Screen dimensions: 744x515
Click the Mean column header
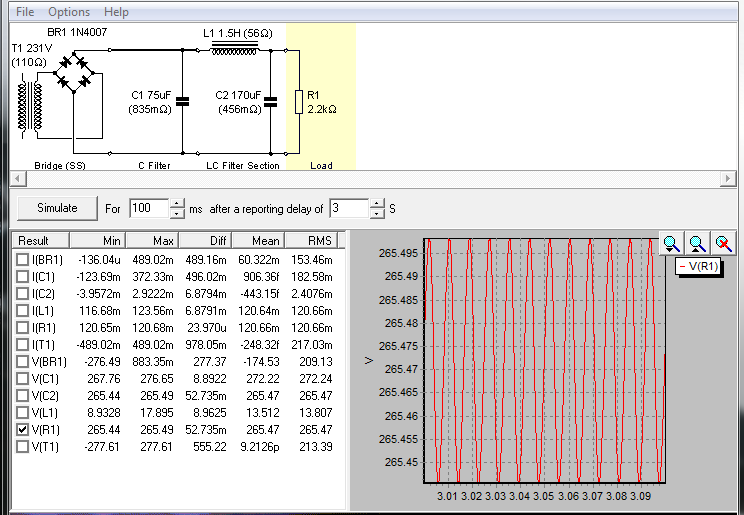coord(259,241)
